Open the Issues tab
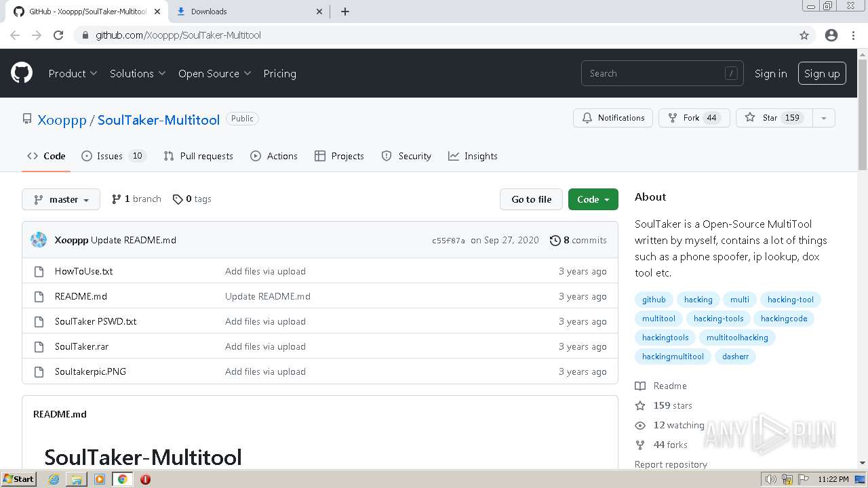The image size is (868, 488). tap(113, 156)
